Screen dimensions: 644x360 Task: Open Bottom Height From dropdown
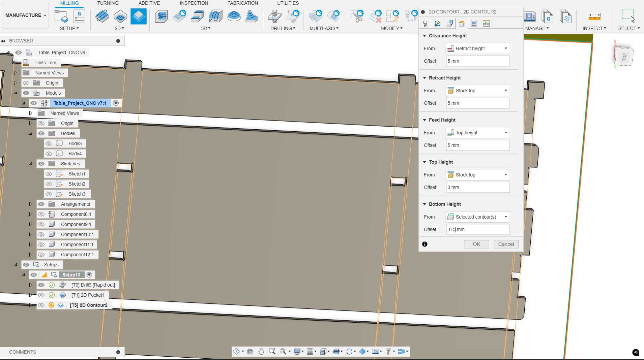tap(477, 217)
